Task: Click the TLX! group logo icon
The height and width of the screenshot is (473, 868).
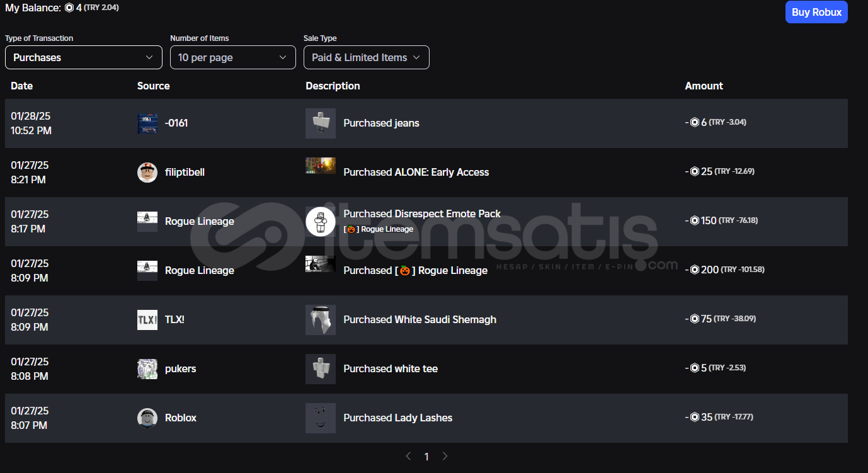Action: click(x=147, y=320)
